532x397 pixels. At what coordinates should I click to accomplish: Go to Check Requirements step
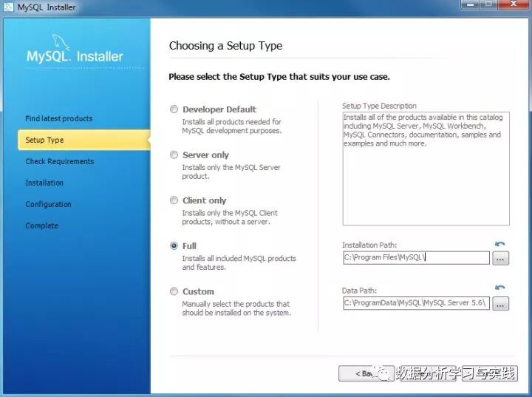(x=59, y=161)
